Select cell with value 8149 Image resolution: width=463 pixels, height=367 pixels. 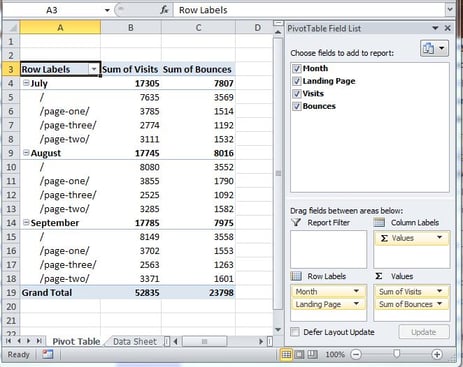coord(131,237)
